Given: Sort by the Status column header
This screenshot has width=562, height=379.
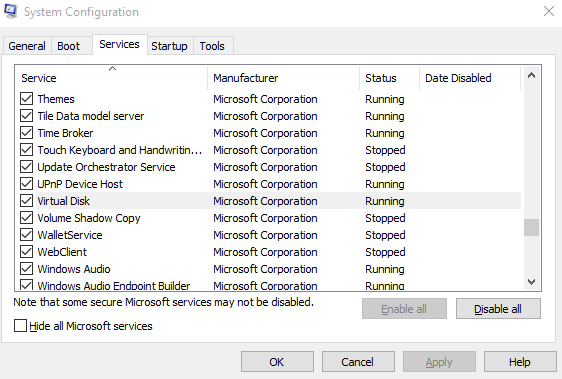Looking at the screenshot, I should [389, 78].
